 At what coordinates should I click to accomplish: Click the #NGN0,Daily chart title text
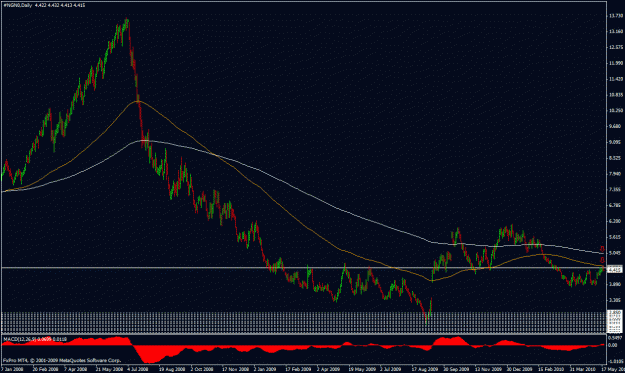(18, 5)
